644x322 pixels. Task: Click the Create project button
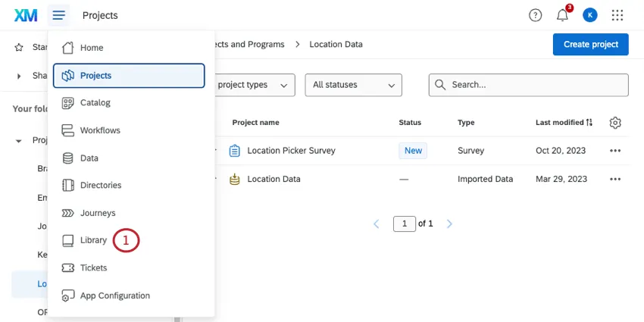tap(590, 45)
